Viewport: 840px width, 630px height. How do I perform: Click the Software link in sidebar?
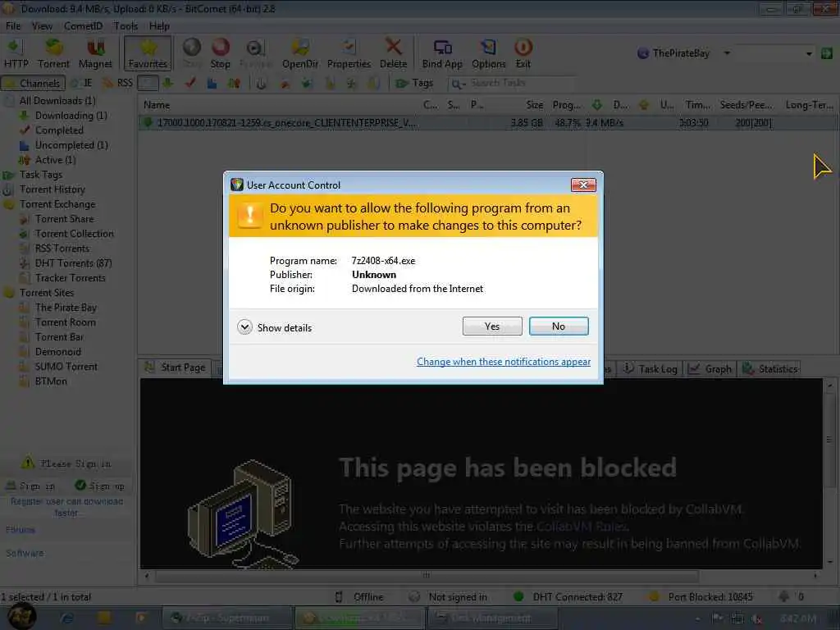point(25,553)
